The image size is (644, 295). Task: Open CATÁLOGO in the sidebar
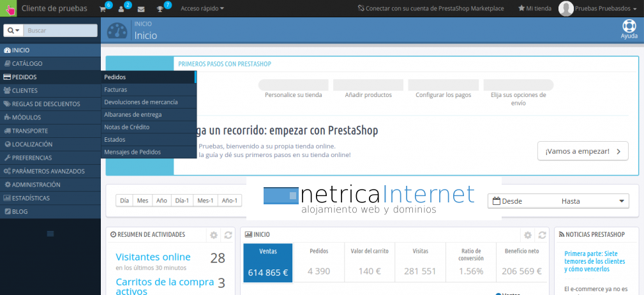50,64
